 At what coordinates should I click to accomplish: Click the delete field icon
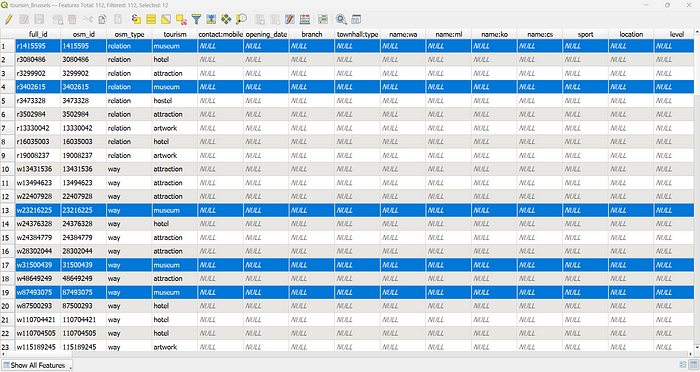pyautogui.click(x=275, y=19)
